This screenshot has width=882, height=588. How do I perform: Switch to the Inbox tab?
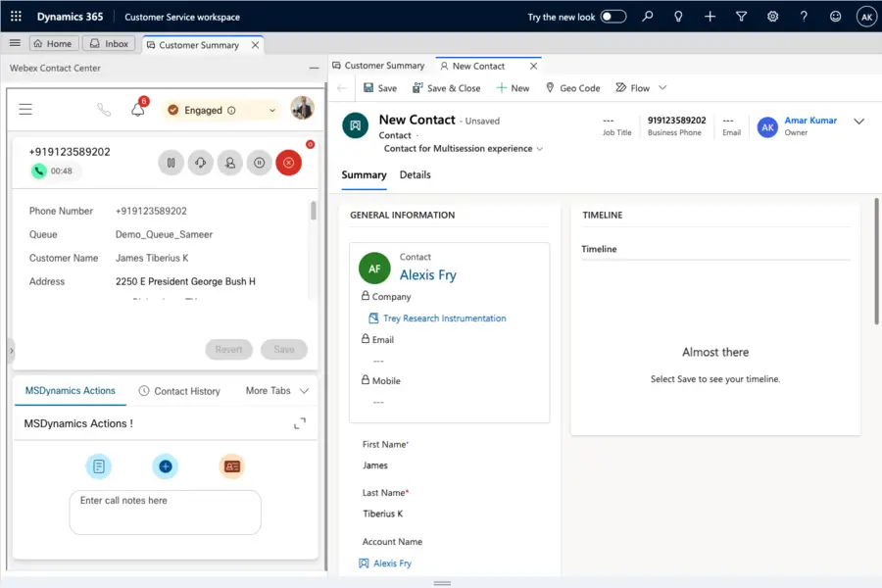(x=109, y=43)
